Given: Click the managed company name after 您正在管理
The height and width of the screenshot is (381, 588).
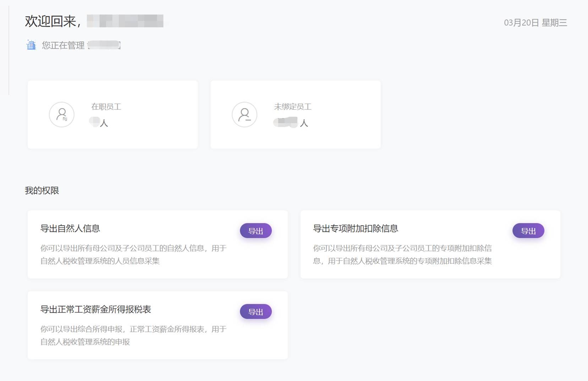Looking at the screenshot, I should click(104, 45).
